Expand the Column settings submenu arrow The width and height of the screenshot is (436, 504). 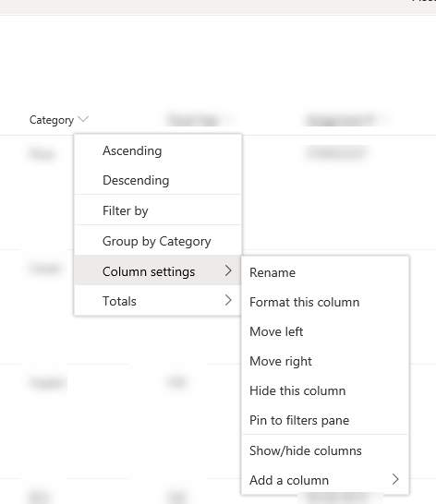228,271
